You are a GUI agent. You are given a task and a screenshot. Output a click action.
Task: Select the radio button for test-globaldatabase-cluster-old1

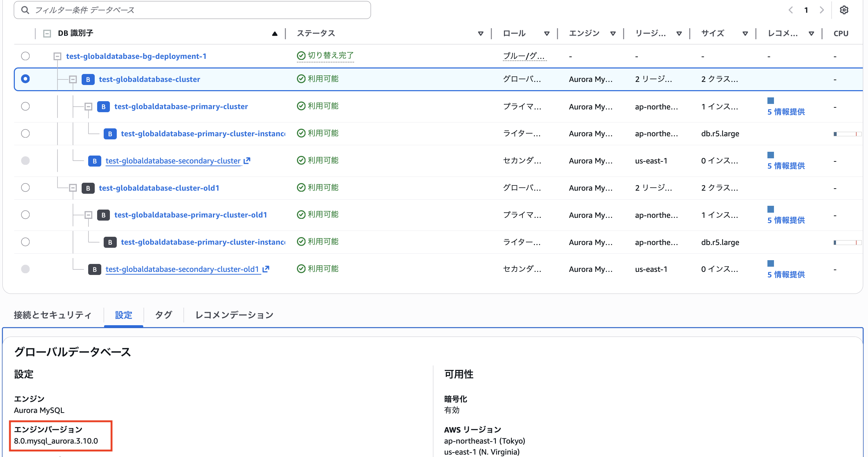click(x=25, y=188)
